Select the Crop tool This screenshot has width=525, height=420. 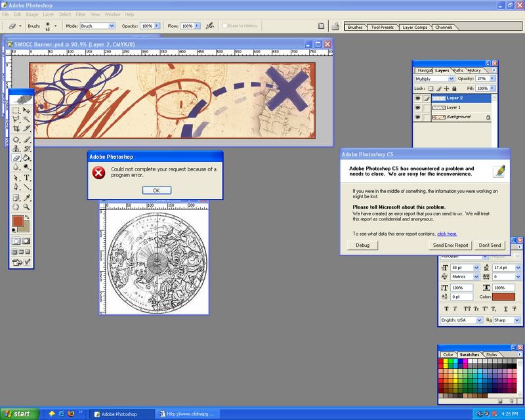click(x=16, y=128)
